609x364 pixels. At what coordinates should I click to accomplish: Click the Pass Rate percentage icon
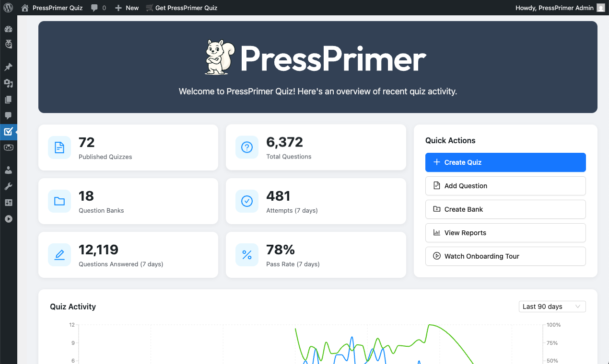click(x=247, y=254)
